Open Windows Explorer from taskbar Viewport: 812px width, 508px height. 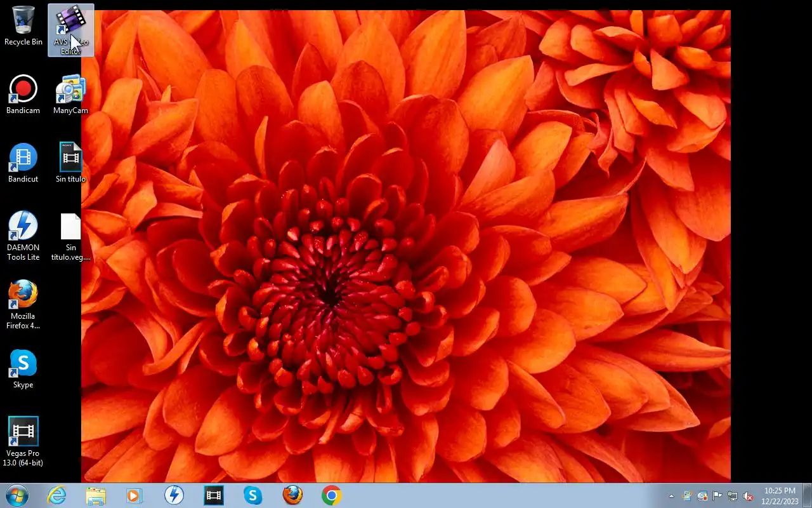[x=96, y=495]
